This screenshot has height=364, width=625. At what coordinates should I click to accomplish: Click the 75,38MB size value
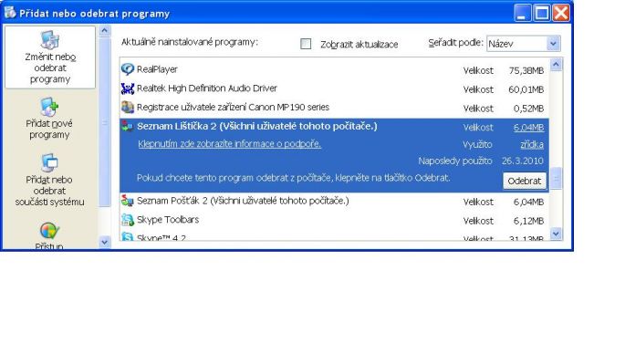526,70
